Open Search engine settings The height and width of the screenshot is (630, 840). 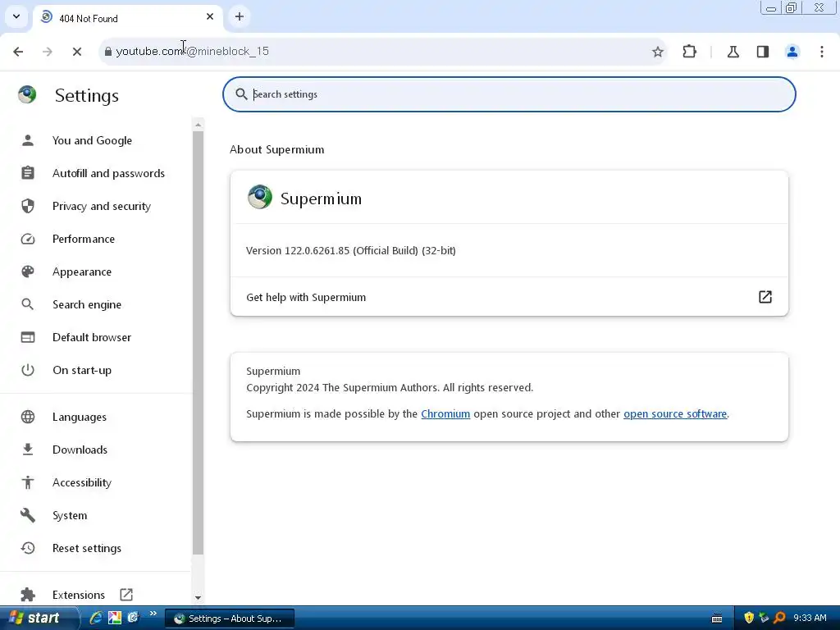point(95,304)
